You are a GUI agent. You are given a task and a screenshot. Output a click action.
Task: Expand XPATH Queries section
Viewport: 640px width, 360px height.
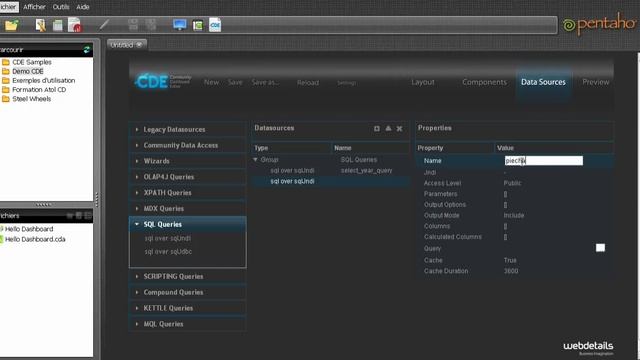click(188, 193)
